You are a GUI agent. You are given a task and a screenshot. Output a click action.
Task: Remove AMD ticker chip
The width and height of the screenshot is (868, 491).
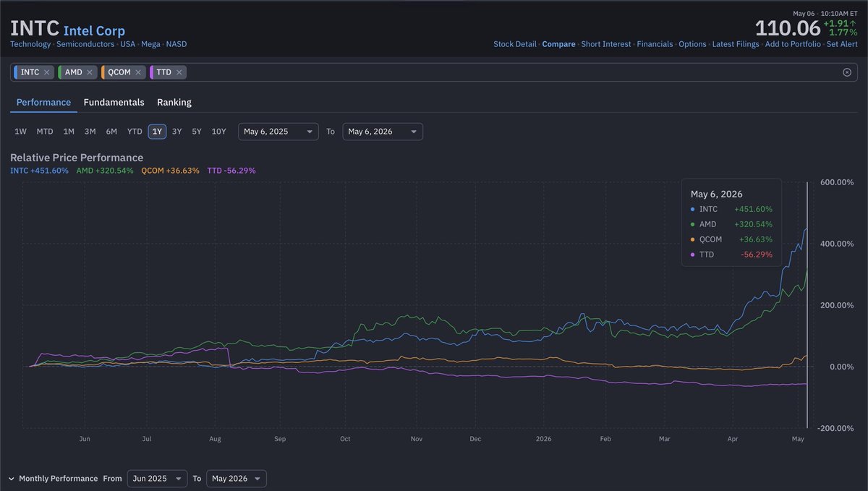(90, 72)
